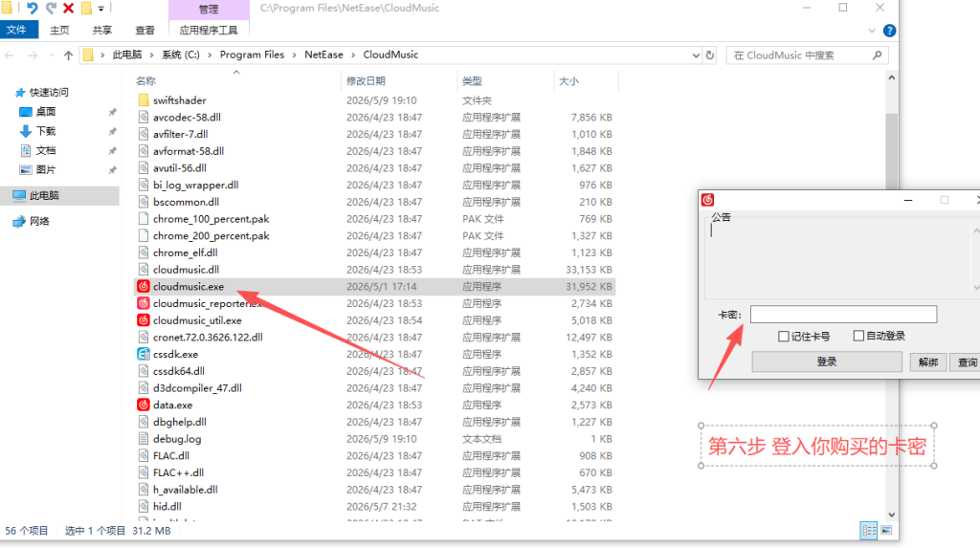Sort files by the 名称 column header
Viewport: 980px width, 548px height.
[x=145, y=80]
